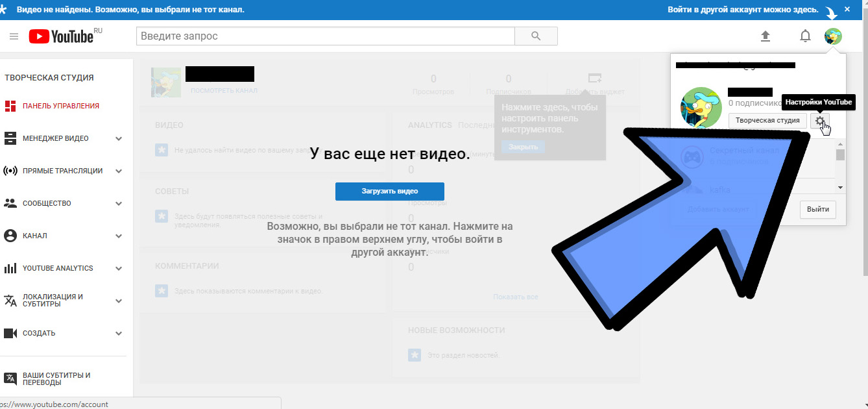
Task: Expand Менеджер видео section
Action: (x=119, y=138)
